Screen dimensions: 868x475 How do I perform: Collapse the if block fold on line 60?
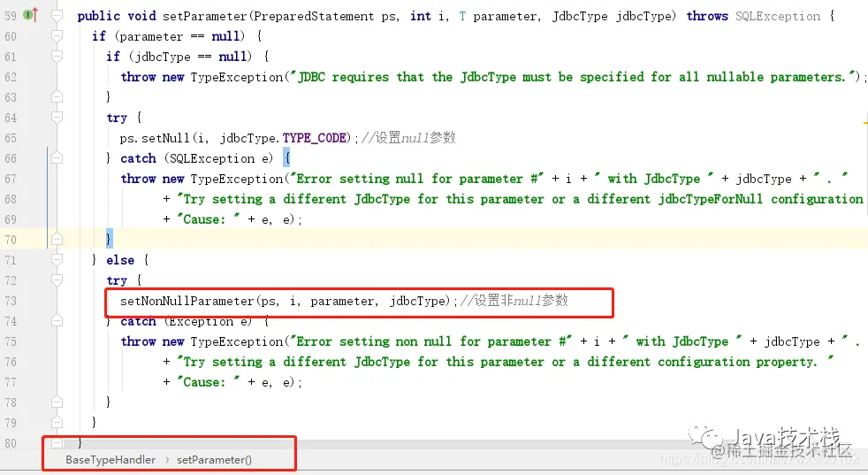click(57, 36)
